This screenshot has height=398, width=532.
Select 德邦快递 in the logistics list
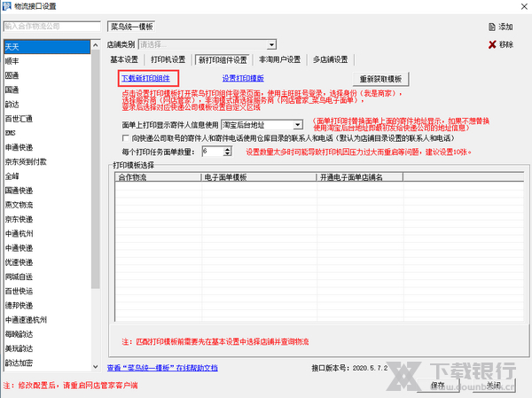(47, 306)
